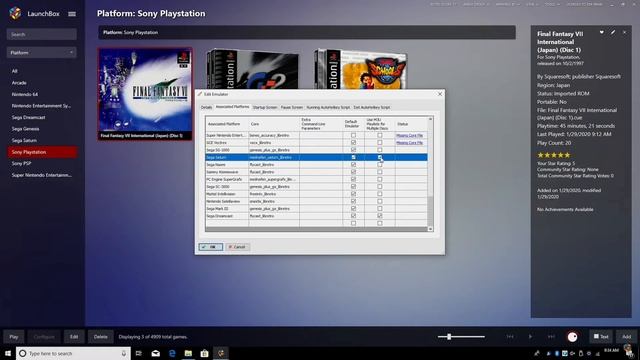Skip to the previous music track
The height and width of the screenshot is (360, 640).
coord(510,337)
